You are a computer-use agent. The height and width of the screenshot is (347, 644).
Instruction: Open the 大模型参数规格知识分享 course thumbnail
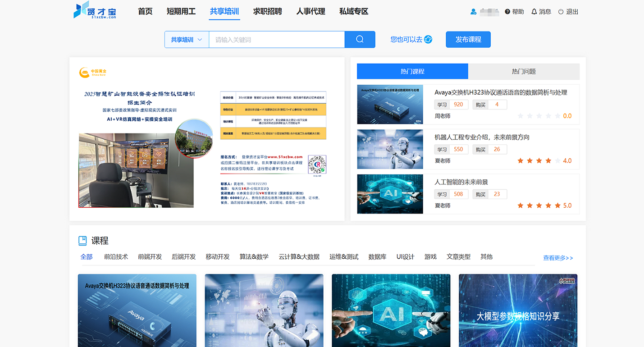pyautogui.click(x=518, y=310)
